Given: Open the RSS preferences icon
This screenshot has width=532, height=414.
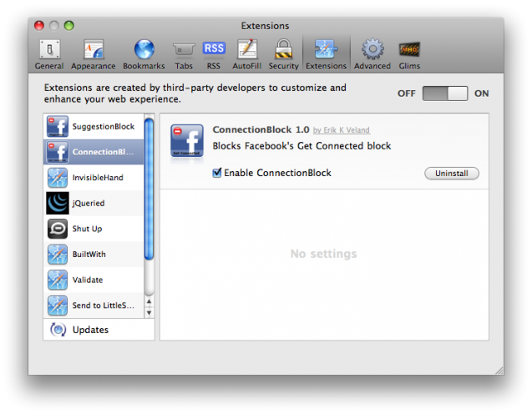Looking at the screenshot, I should click(x=214, y=48).
